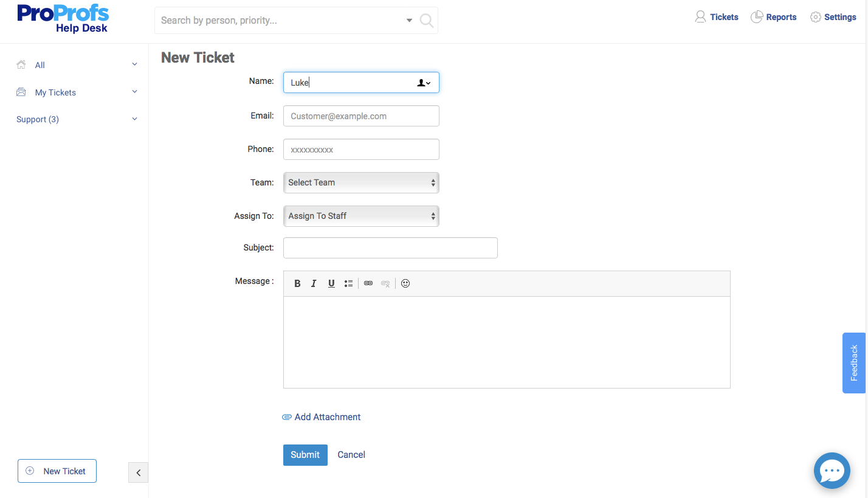Image resolution: width=868 pixels, height=498 pixels.
Task: Toggle italic formatting in message editor
Action: (x=314, y=283)
